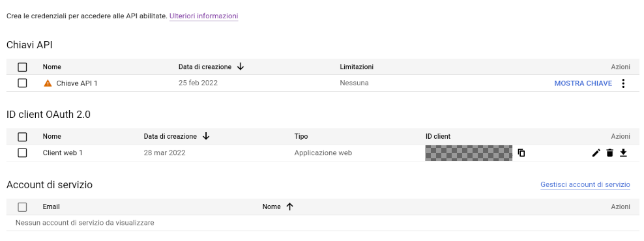Click the Limitazioni column header
The height and width of the screenshot is (241, 644).
[x=357, y=66]
